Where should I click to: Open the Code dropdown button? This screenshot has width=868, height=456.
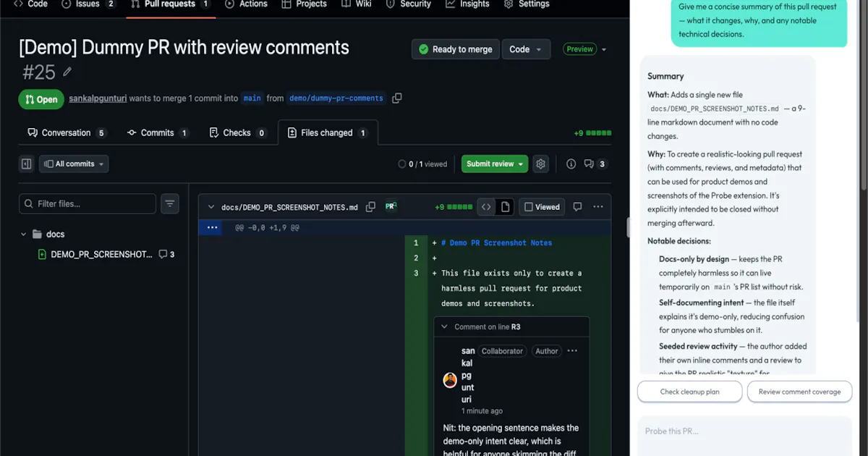click(526, 49)
